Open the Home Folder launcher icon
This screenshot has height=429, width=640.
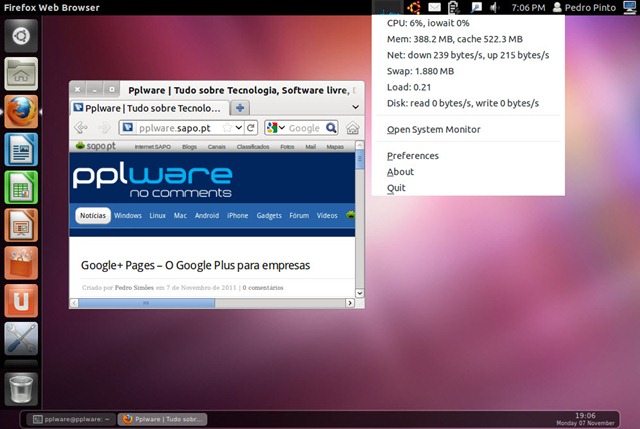point(21,73)
